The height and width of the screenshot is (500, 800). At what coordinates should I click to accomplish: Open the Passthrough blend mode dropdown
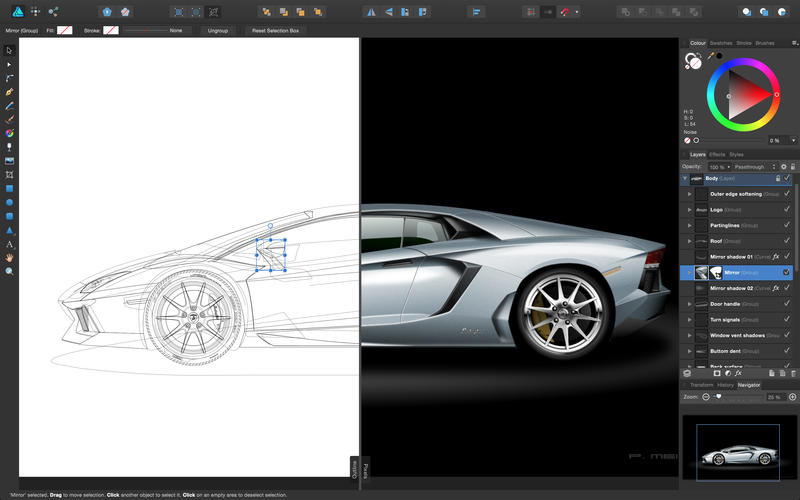point(755,167)
